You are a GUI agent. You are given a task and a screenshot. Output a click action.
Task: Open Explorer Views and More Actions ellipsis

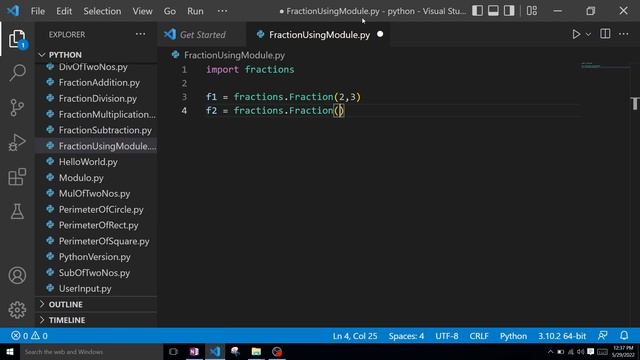click(140, 34)
